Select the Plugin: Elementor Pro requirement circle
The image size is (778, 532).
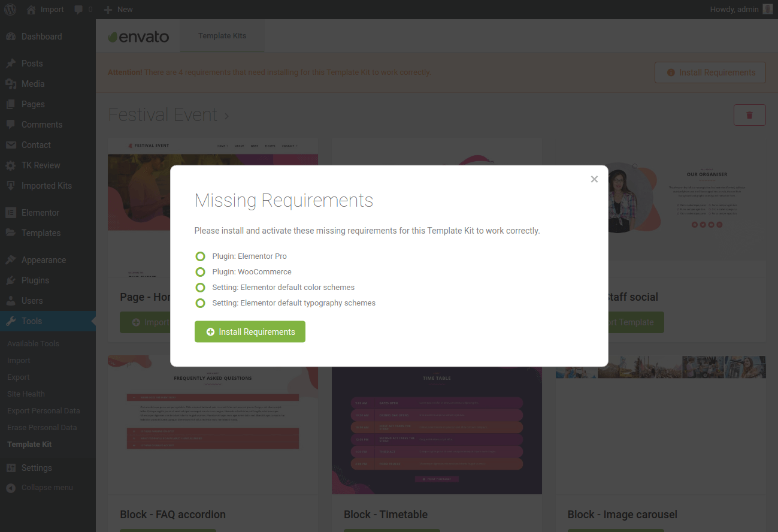click(201, 256)
